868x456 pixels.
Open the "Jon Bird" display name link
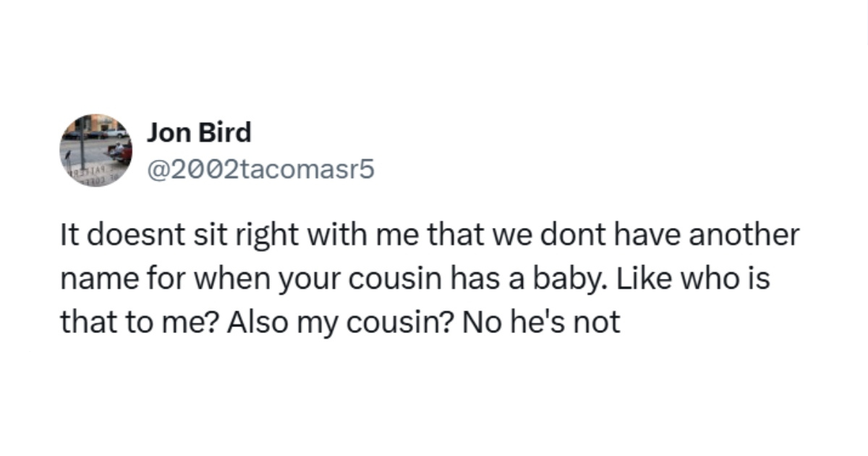click(x=199, y=132)
